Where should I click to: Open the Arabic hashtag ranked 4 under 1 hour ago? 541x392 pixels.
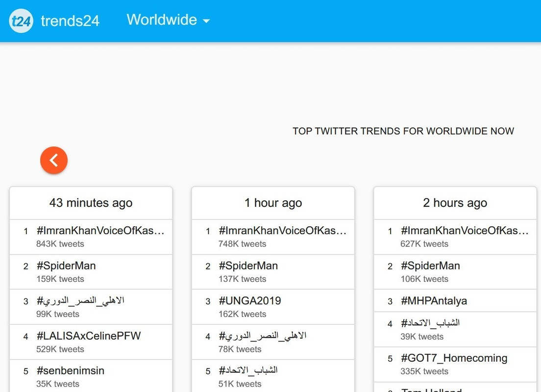(x=263, y=336)
